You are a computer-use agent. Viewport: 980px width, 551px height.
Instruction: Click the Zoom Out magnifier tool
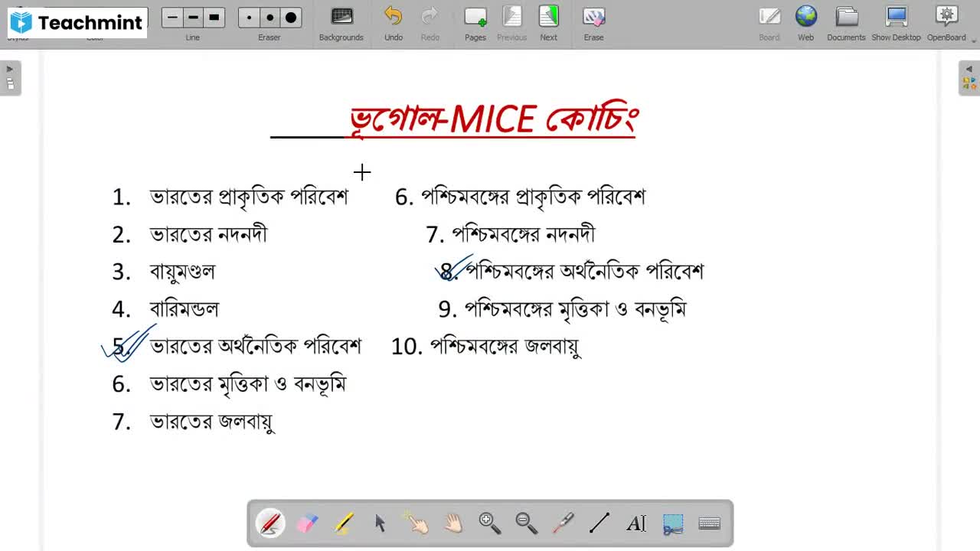tap(527, 523)
